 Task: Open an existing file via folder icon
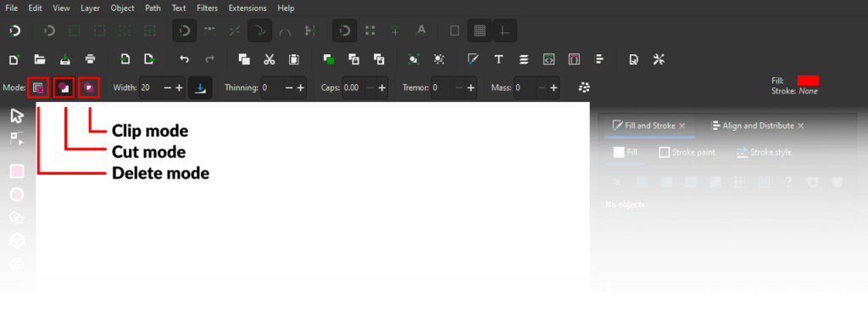[x=39, y=59]
